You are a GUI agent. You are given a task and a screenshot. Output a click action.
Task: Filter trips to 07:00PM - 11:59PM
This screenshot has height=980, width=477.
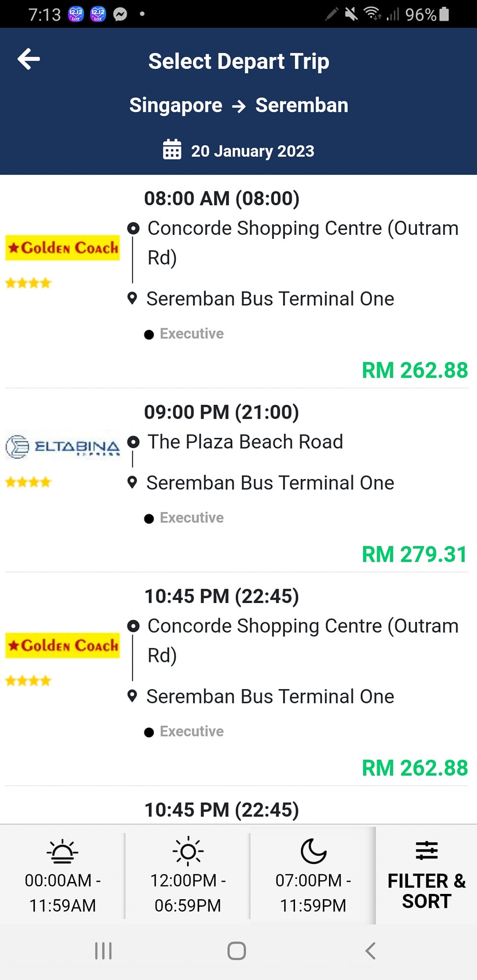313,892
